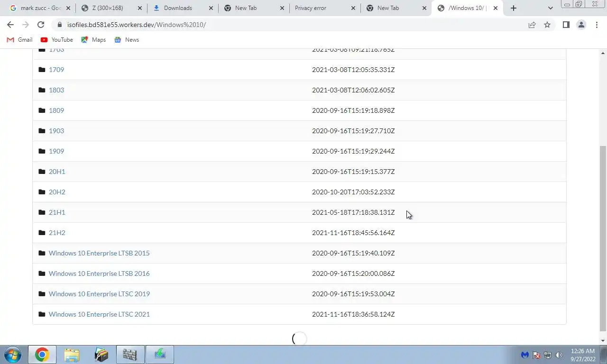The height and width of the screenshot is (364, 607).
Task: Open the side panel icon
Action: pyautogui.click(x=566, y=25)
